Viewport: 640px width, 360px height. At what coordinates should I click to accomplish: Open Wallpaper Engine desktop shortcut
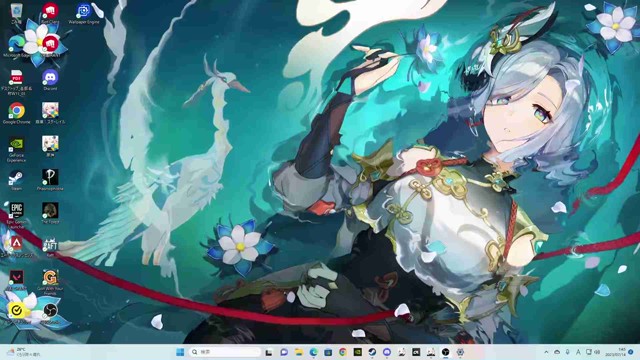(x=84, y=13)
